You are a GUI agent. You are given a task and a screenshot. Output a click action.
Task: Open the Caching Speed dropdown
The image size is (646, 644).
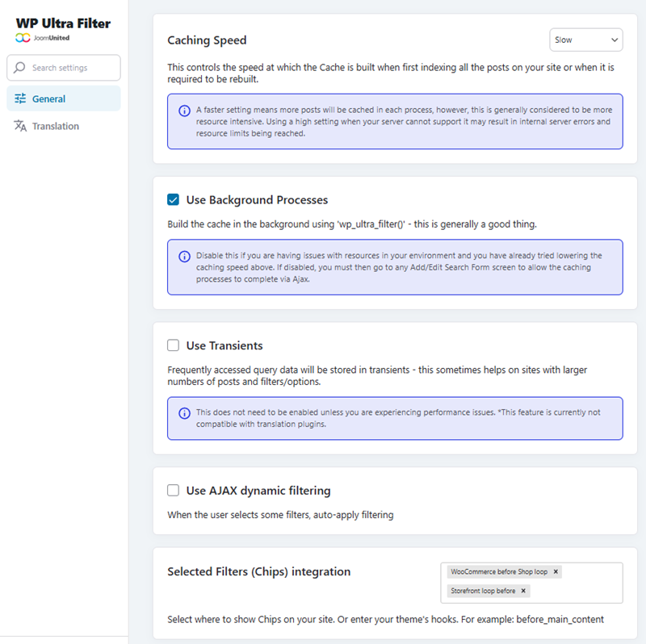tap(585, 40)
